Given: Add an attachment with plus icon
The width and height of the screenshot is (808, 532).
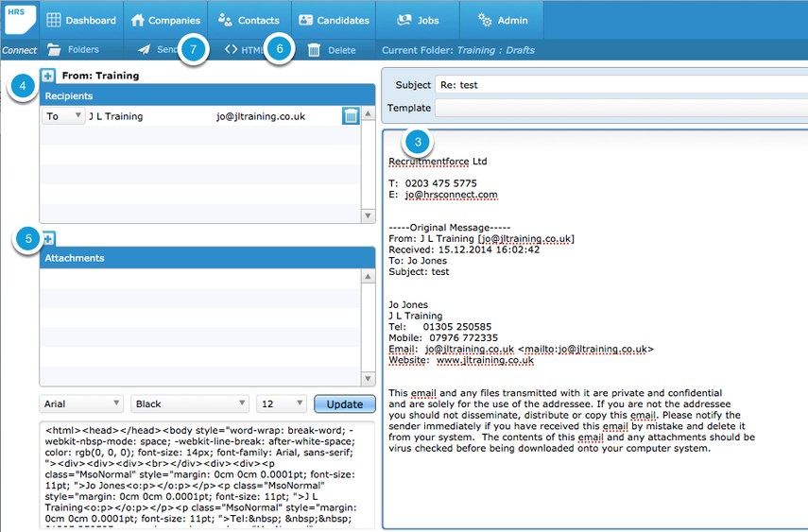Looking at the screenshot, I should click(x=48, y=239).
